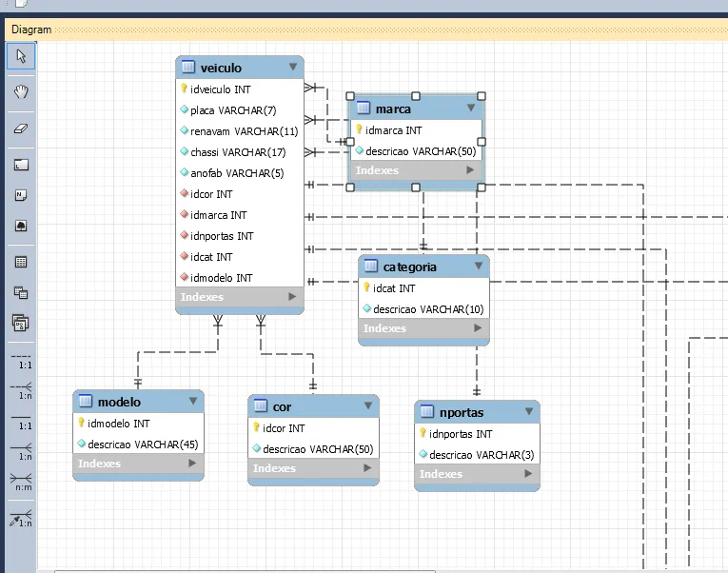The image size is (728, 573).
Task: Collapse the nportas table using header arrow
Action: pyautogui.click(x=528, y=413)
